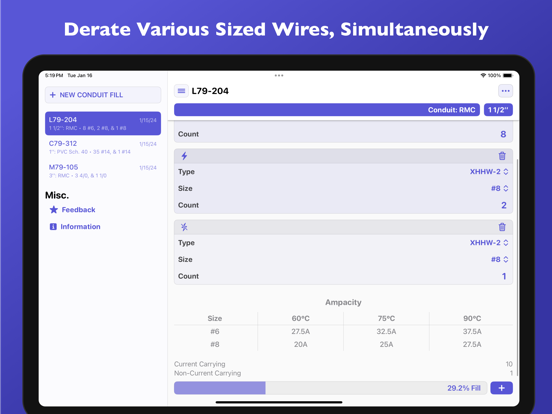Click the 29.2% Fill progress bar
Screen dimensions: 552x414
point(330,388)
